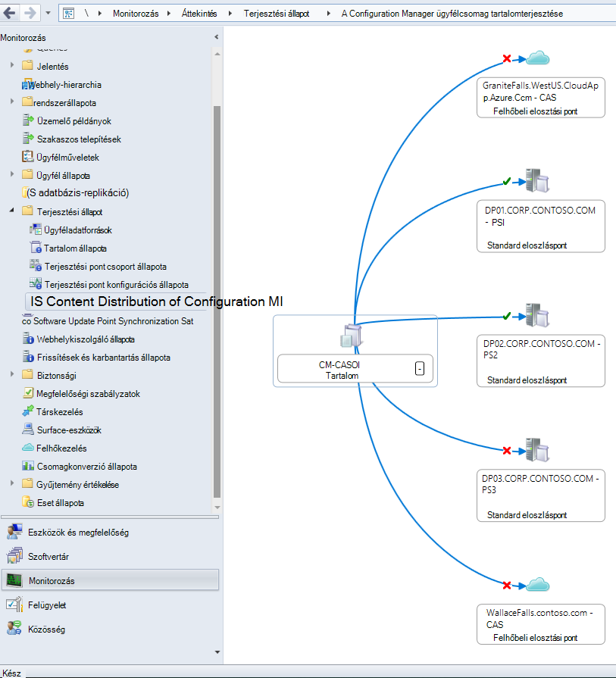
Task: Switch to Eszközök és megfelelőség workspace
Action: tap(111, 533)
